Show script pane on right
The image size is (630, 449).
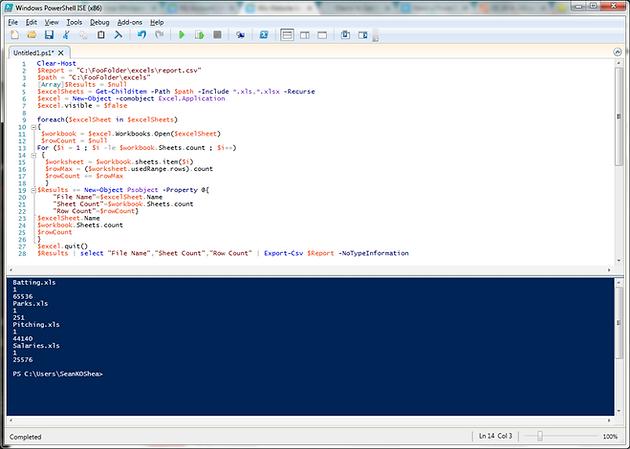pos(305,35)
